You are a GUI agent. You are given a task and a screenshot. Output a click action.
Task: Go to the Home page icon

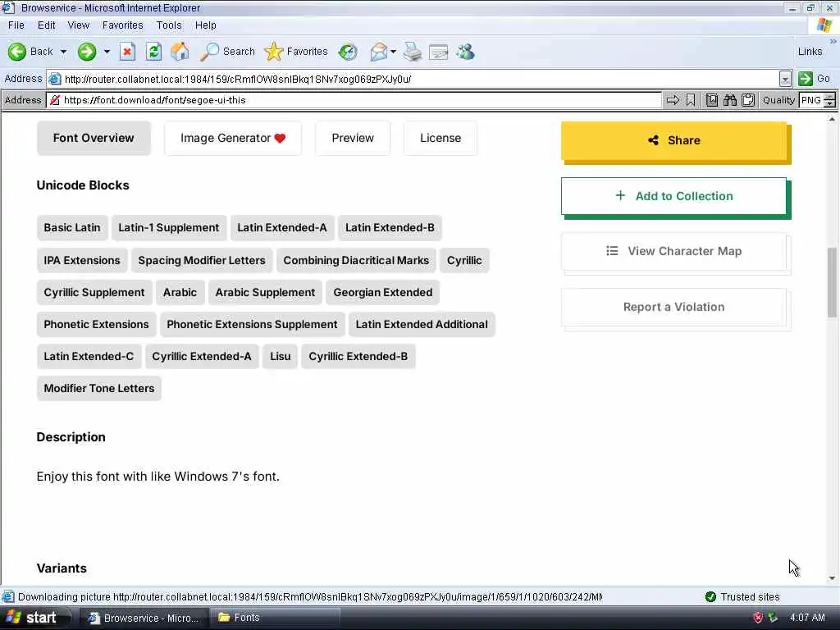pos(180,52)
